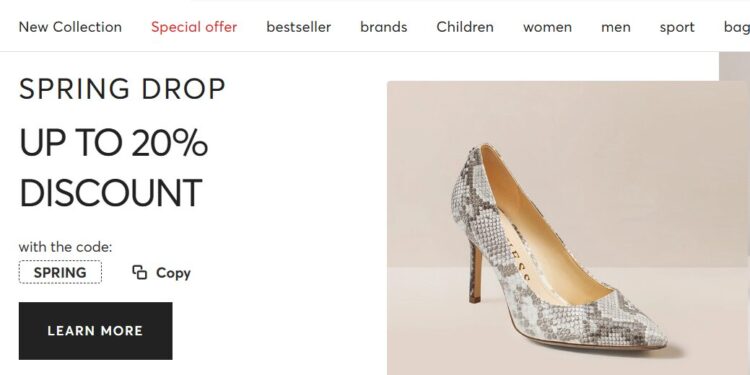The image size is (750, 375).
Task: Go to the bestseller category
Action: (298, 27)
